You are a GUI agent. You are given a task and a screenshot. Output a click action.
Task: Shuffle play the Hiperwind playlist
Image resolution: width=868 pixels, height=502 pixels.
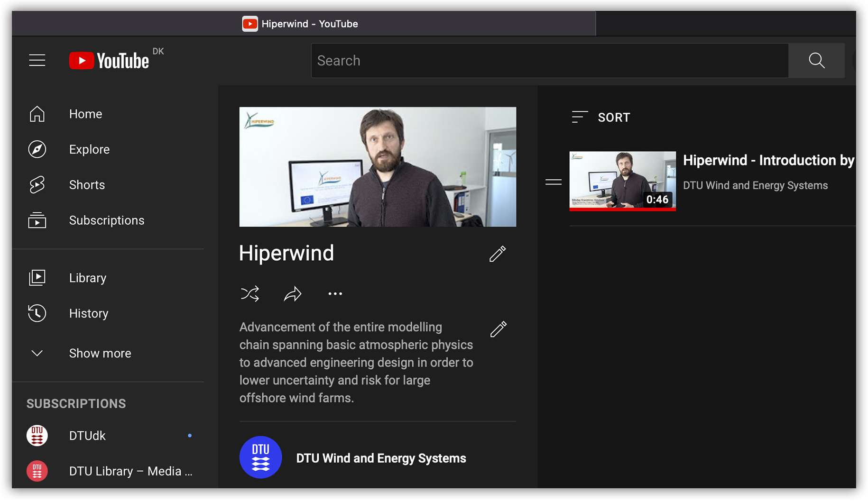250,294
